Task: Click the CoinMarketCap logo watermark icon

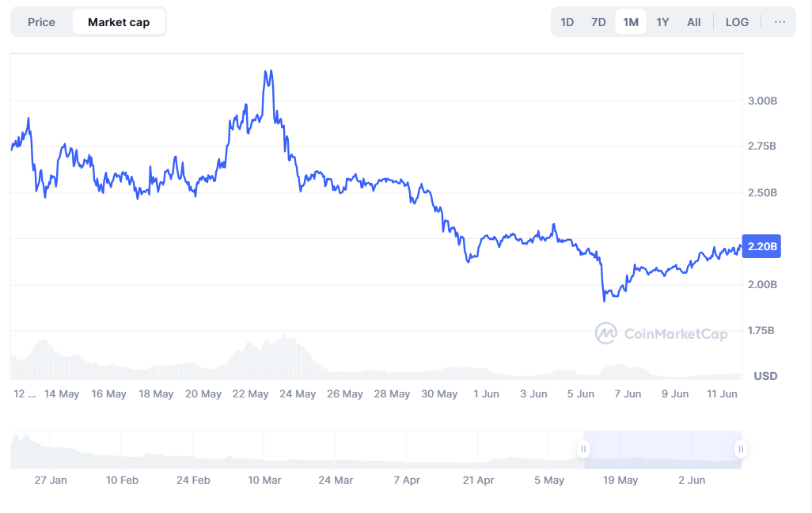Action: click(606, 333)
